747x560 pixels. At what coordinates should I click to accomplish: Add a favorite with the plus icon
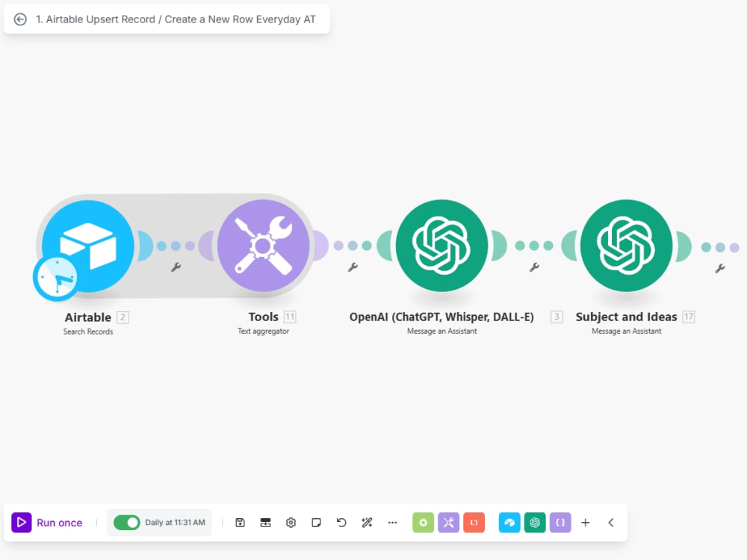(586, 523)
